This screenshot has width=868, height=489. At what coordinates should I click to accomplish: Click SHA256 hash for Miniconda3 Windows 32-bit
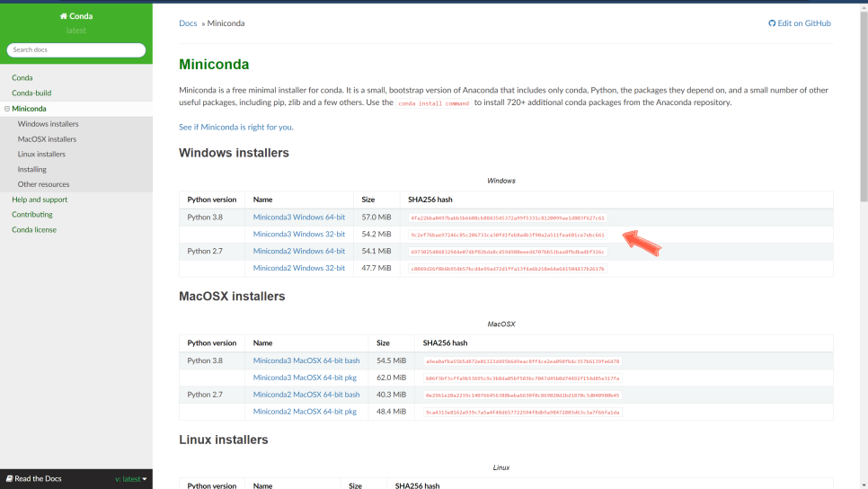pos(508,235)
